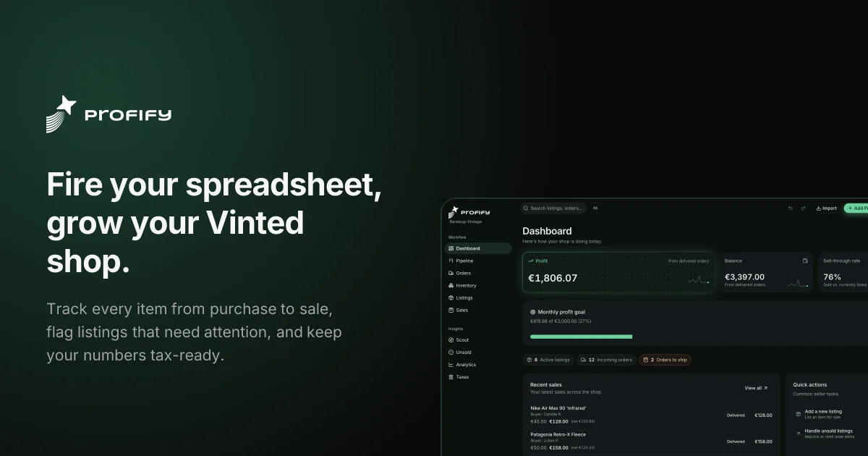Select the Incoming orders chip
This screenshot has height=456, width=868.
pyautogui.click(x=606, y=360)
